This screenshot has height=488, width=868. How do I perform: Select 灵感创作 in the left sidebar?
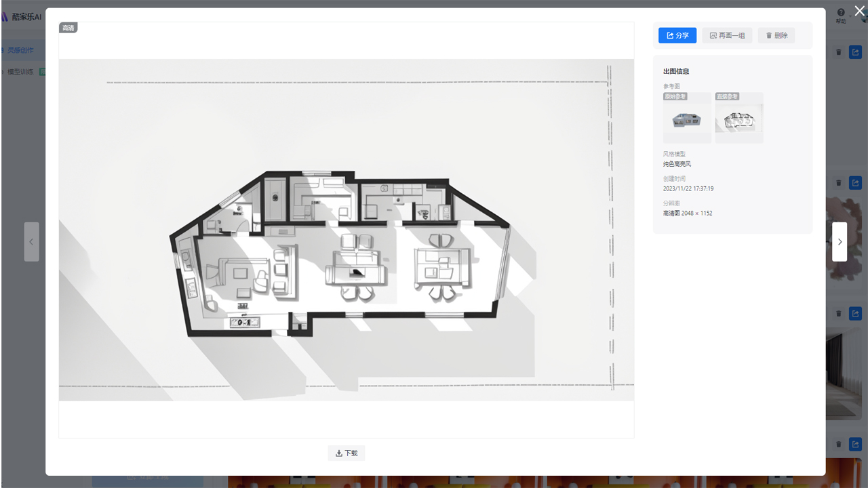[20, 50]
